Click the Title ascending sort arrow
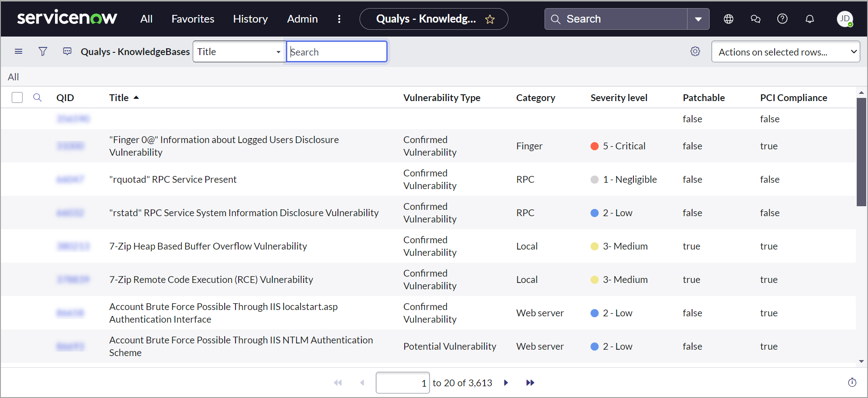 point(136,97)
